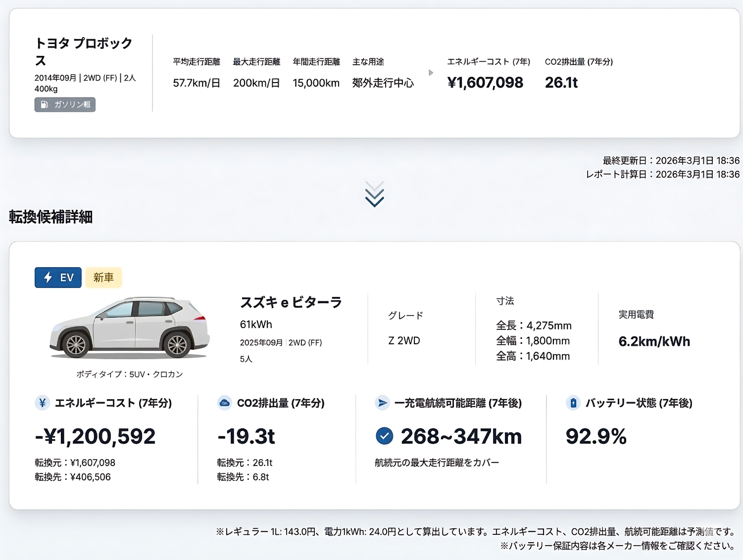Toggle the 新車 badge
Screen dimensions: 743x560
point(103,278)
